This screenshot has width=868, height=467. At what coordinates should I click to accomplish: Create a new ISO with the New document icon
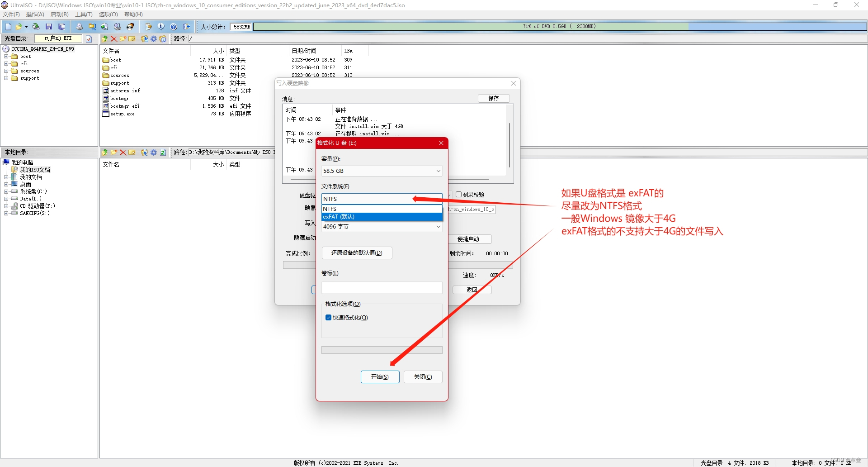point(8,26)
